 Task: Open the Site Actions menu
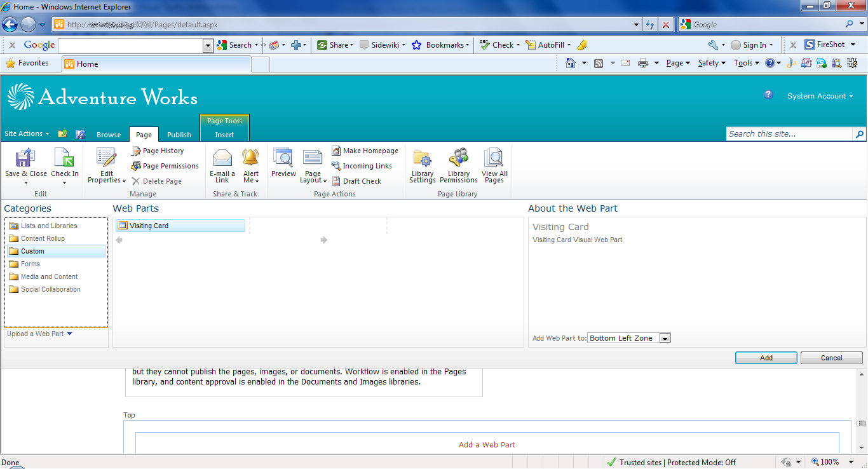[26, 134]
